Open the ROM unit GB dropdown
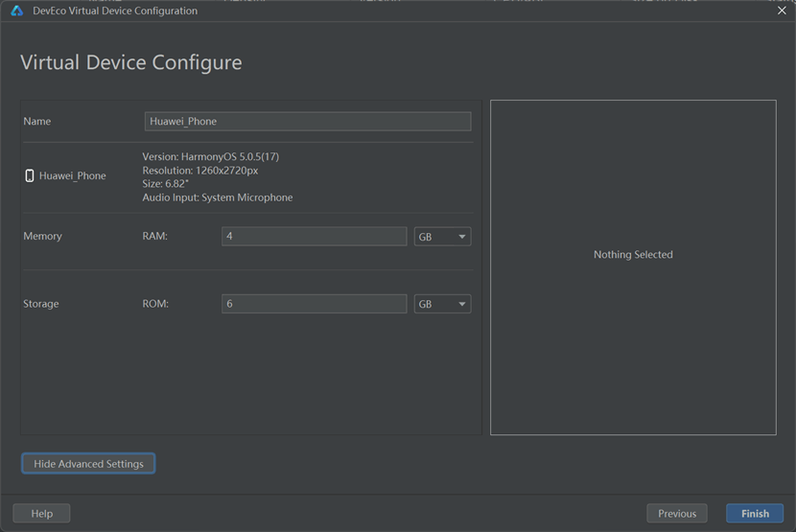 click(442, 304)
